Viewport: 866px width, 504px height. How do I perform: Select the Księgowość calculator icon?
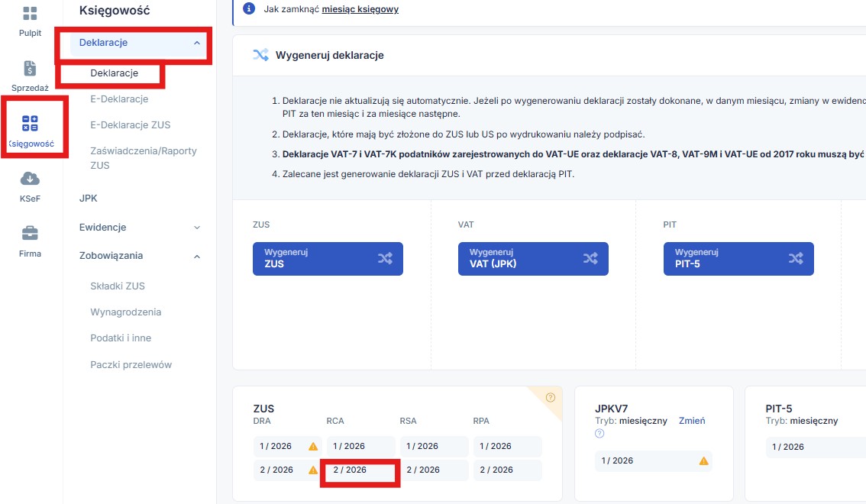tap(30, 124)
